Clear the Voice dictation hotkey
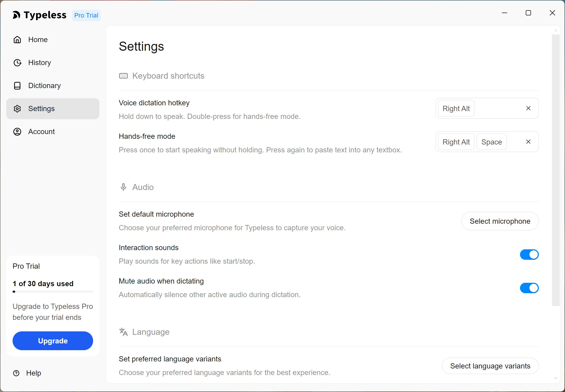565x392 pixels. pos(528,108)
